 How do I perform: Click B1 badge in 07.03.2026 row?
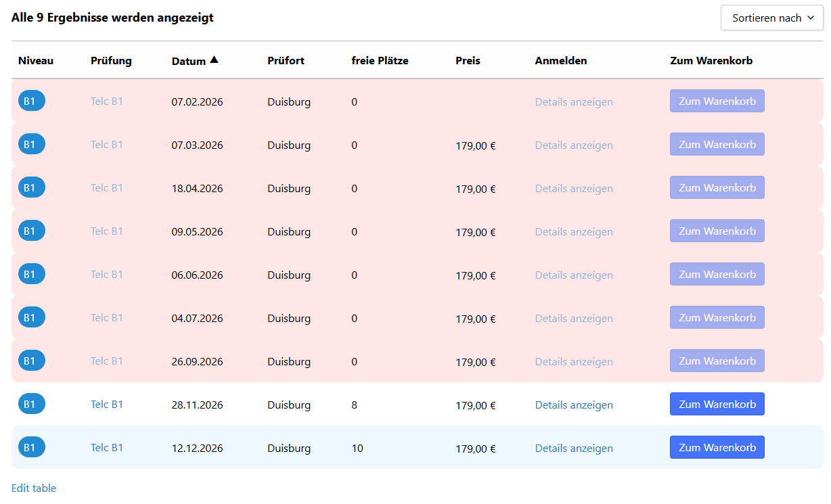[32, 144]
